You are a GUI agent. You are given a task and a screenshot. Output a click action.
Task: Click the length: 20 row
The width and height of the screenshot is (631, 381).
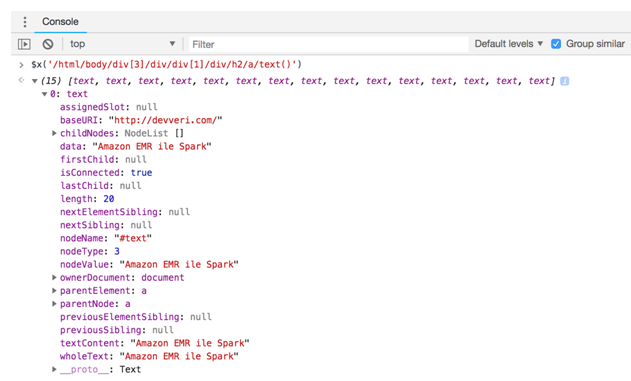87,199
